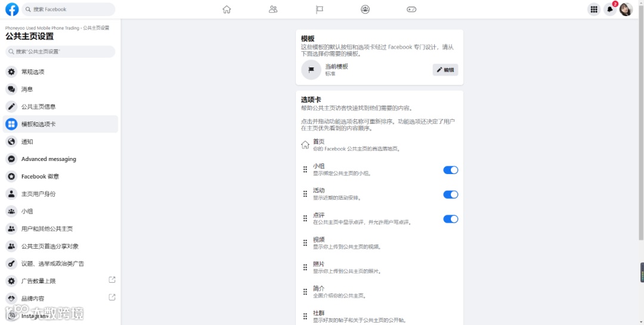Click messenger icon beside Advanced messaging
The image size is (644, 325).
click(x=11, y=159)
